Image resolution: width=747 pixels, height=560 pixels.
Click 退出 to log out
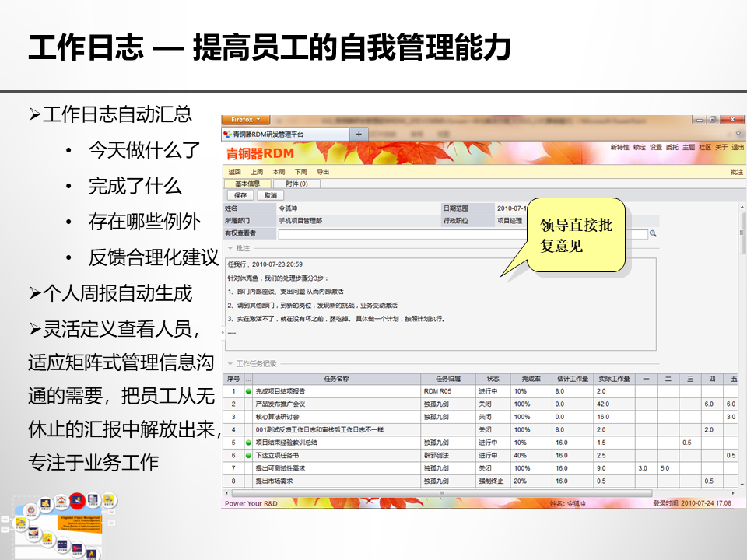738,148
